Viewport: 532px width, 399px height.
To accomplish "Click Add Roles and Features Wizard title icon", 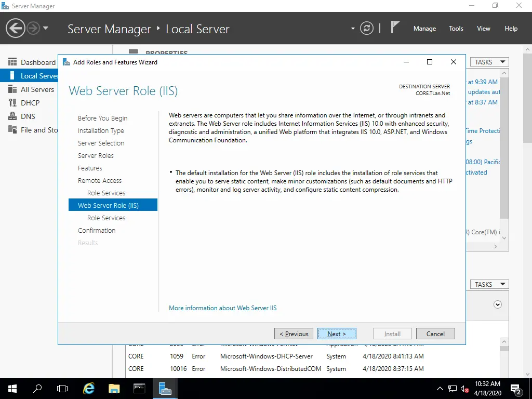I will 66,62.
